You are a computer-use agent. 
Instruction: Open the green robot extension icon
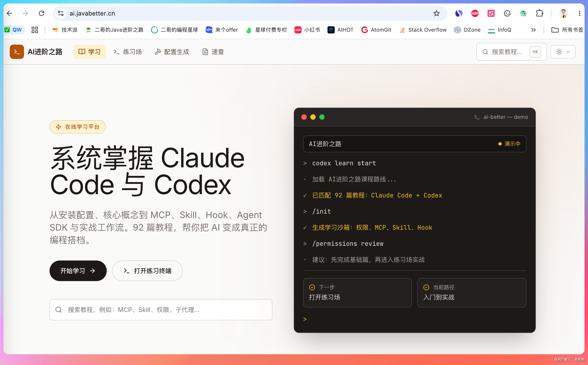coord(523,13)
